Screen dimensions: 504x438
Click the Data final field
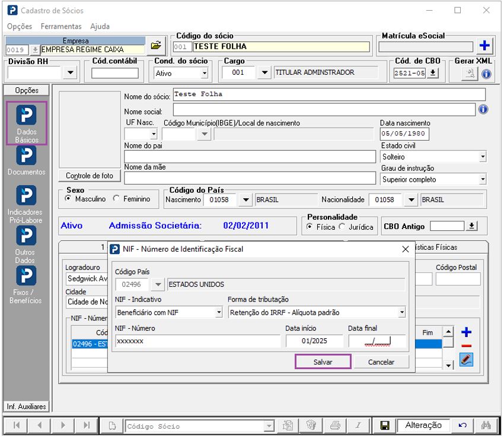click(x=377, y=341)
